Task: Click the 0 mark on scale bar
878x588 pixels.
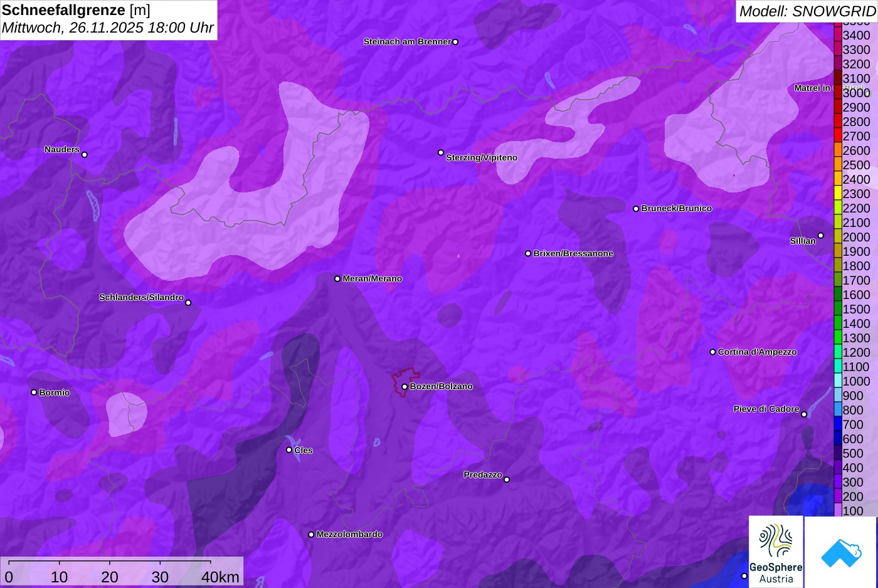Action: pos(9,577)
